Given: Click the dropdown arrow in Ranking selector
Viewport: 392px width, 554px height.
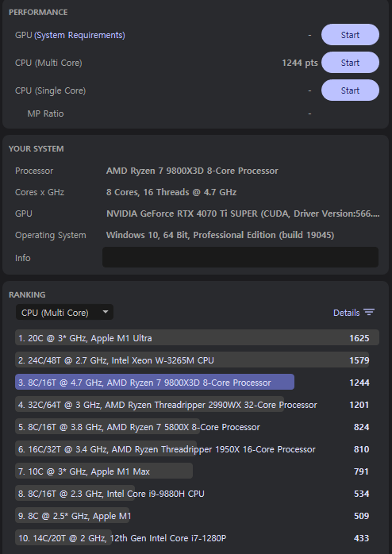Looking at the screenshot, I should (105, 312).
